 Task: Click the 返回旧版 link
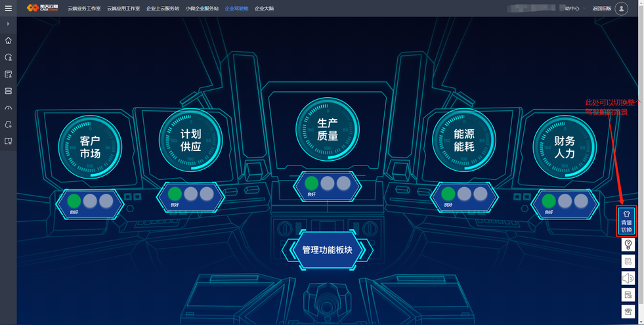pyautogui.click(x=601, y=9)
